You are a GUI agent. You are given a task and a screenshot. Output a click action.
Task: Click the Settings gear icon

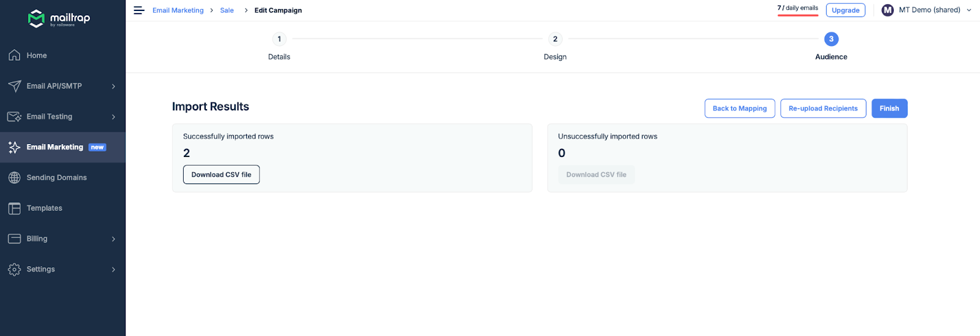click(15, 269)
